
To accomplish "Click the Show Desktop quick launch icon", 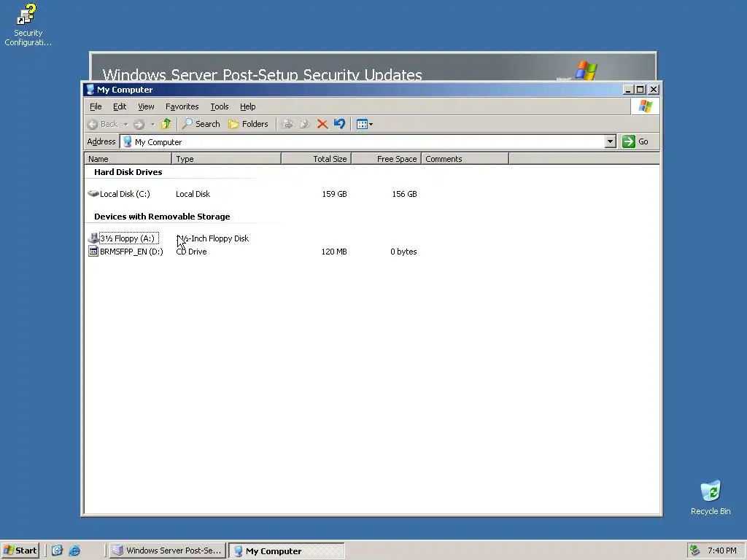I will coord(57,551).
